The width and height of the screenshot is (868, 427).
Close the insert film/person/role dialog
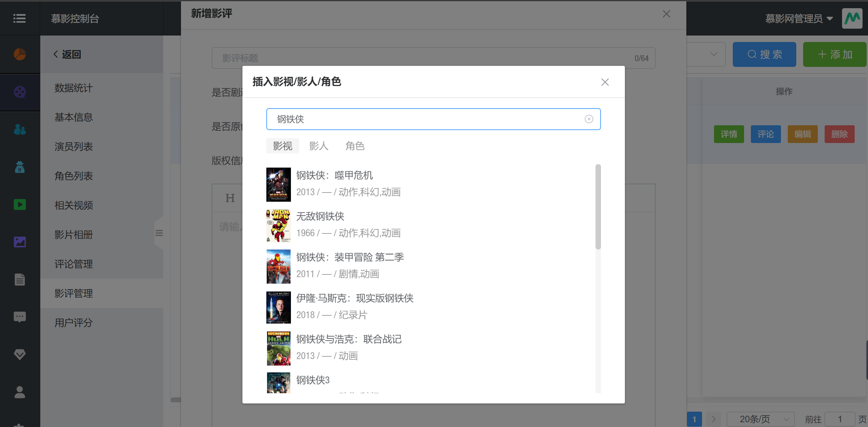pyautogui.click(x=605, y=82)
